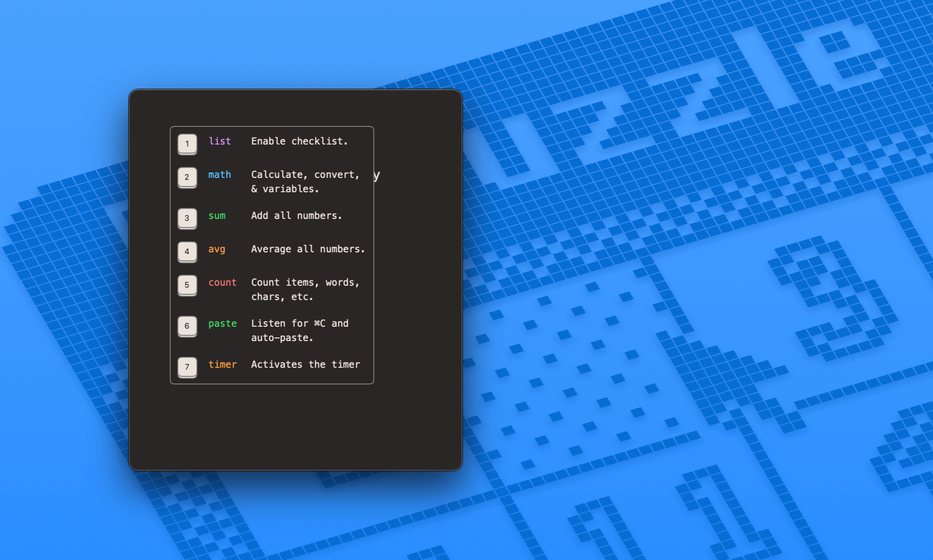Select the "sum" command
The image size is (933, 560).
tap(217, 216)
